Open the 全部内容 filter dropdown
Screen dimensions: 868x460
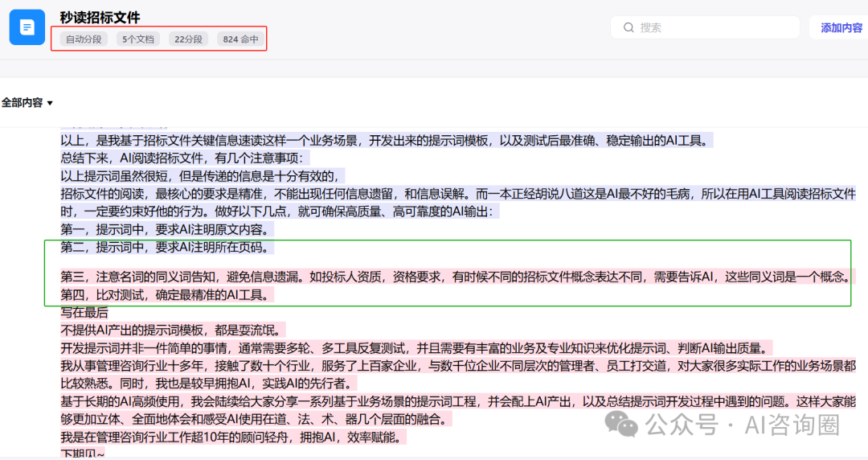point(27,103)
